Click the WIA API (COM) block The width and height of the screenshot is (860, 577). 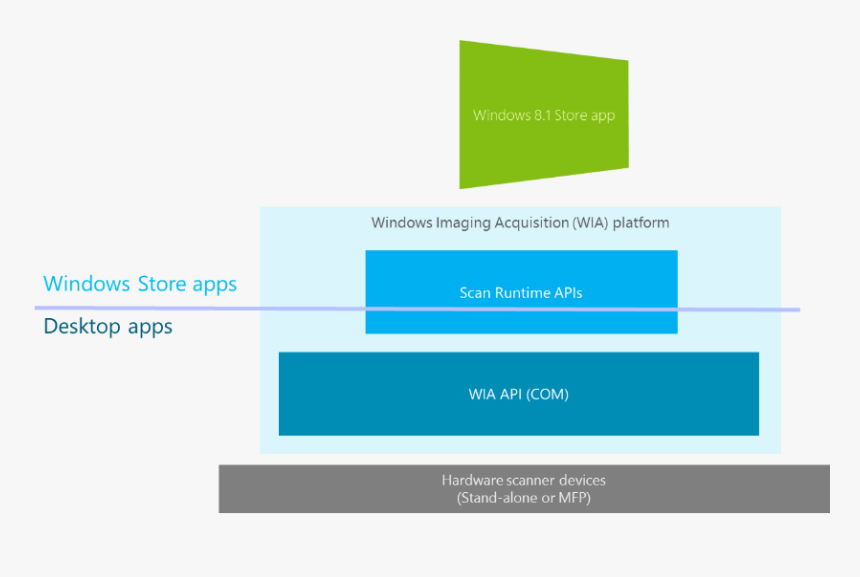pos(518,394)
